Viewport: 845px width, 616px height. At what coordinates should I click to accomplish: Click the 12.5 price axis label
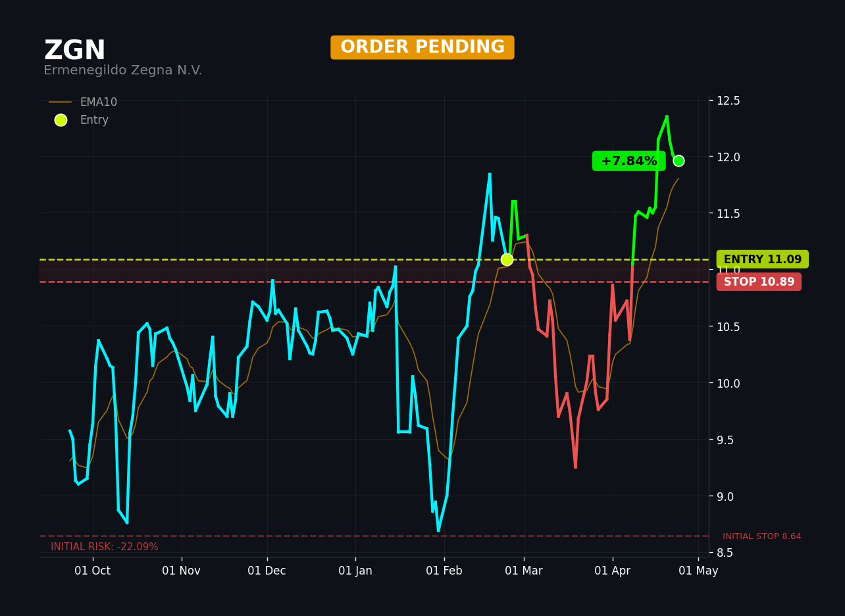pos(729,101)
